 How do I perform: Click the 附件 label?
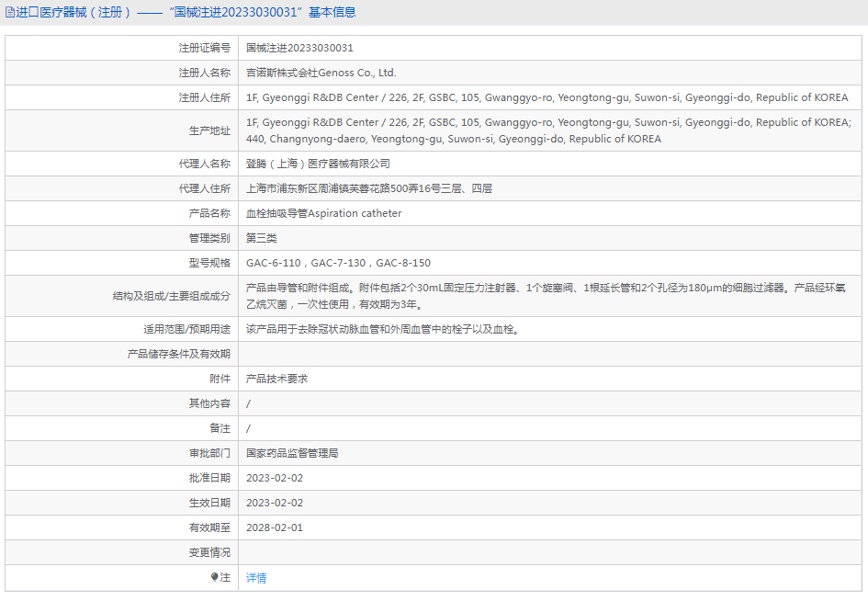coord(220,379)
